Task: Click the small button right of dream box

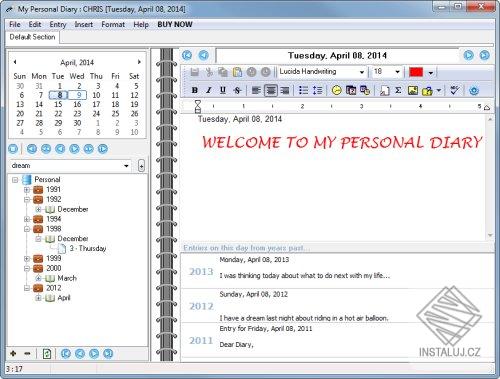Action: 141,166
